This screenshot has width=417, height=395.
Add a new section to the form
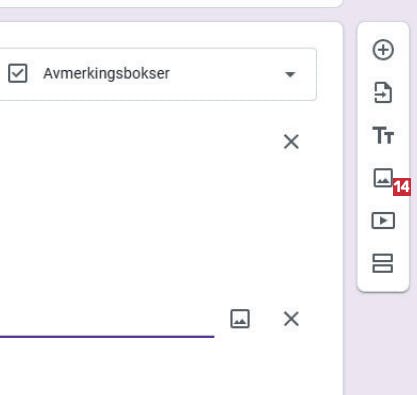pyautogui.click(x=383, y=263)
